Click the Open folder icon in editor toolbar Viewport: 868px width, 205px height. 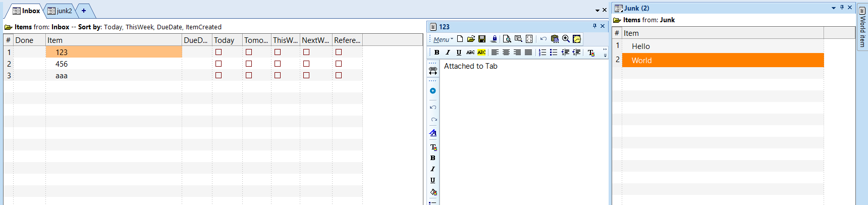(471, 39)
